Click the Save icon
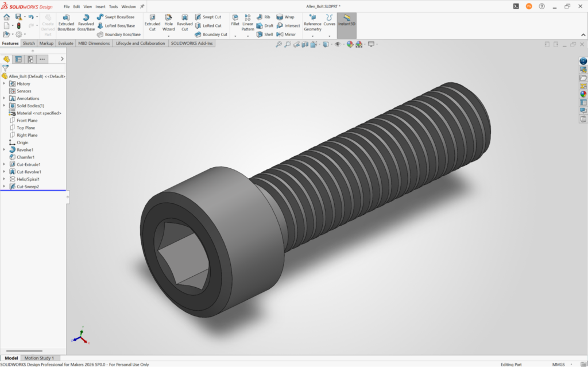Viewport: 588px width, 367px height. point(18,17)
